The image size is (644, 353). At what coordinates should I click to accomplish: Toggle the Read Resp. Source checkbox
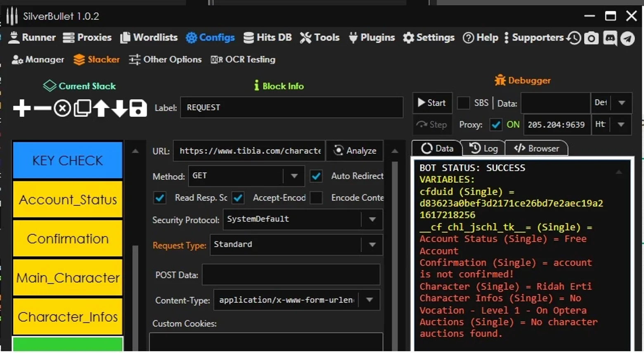click(160, 198)
